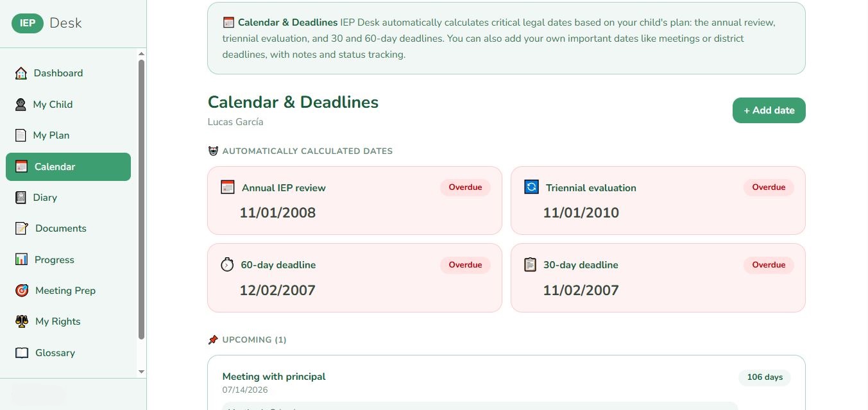Click the Progress chart icon
Image resolution: width=868 pixels, height=410 pixels.
point(21,260)
